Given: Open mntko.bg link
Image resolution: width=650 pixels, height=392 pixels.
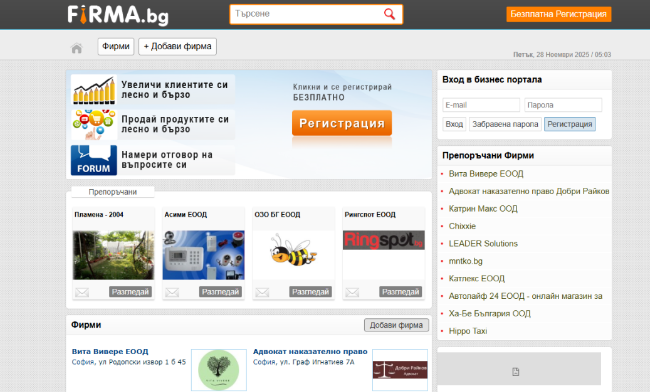Looking at the screenshot, I should (465, 261).
